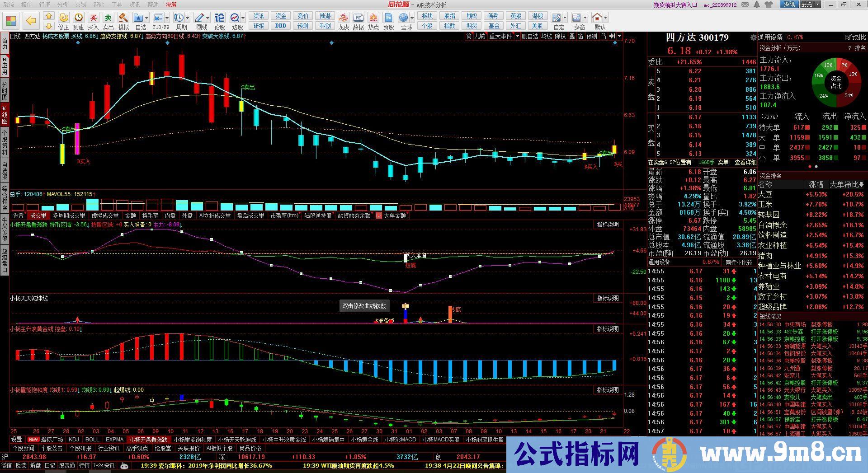Click the 指标说明 link in top indicator panel
The width and height of the screenshot is (868, 473).
608,225
